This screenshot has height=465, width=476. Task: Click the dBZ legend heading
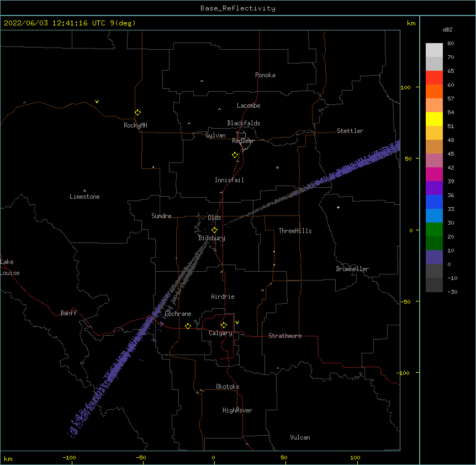coord(447,29)
